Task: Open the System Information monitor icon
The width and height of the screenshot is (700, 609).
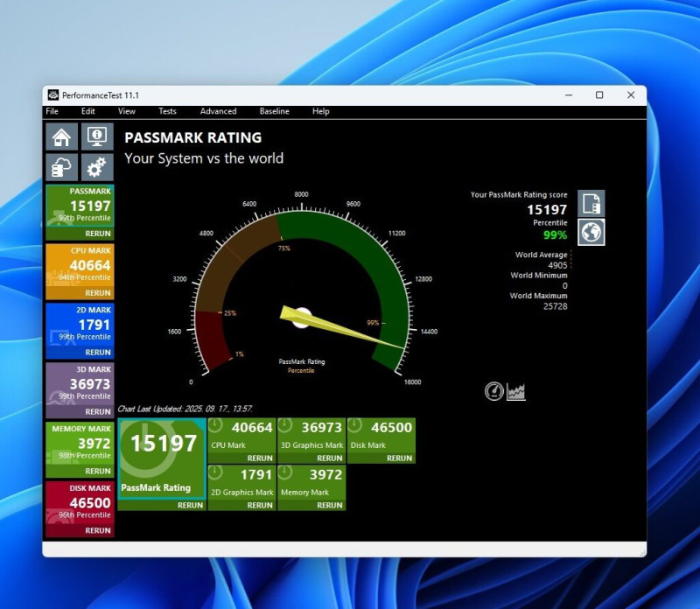Action: pos(97,136)
